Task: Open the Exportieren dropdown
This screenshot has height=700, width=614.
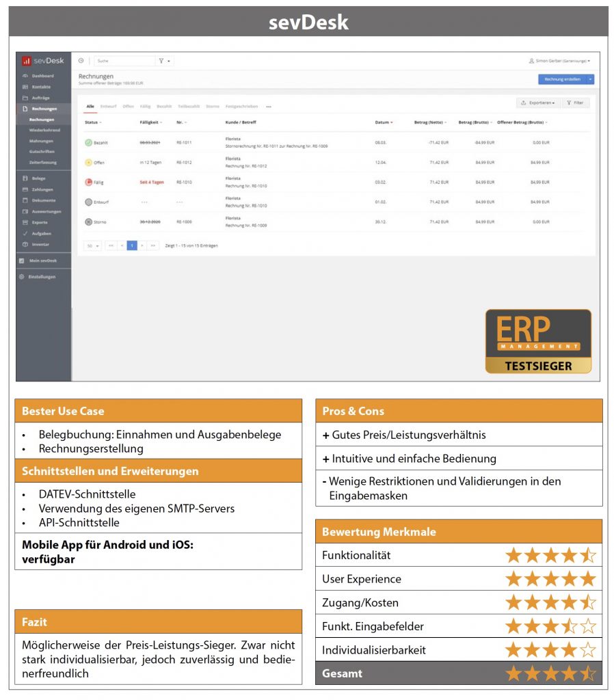Action: tap(537, 103)
